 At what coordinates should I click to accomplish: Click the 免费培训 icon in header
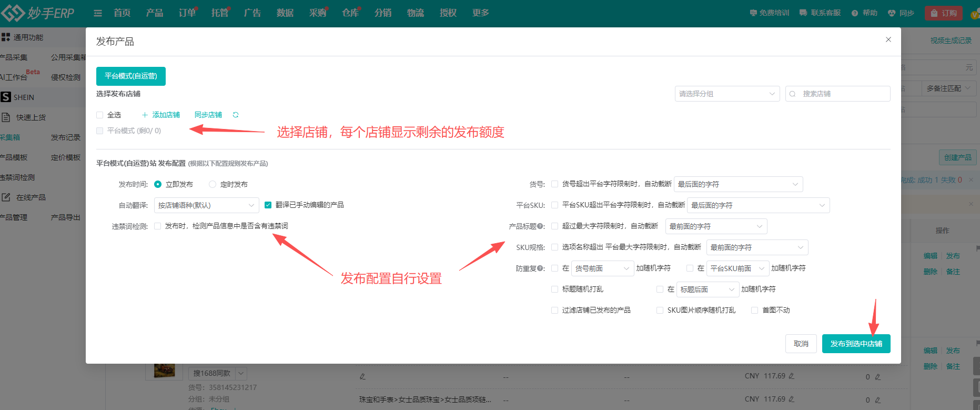753,13
